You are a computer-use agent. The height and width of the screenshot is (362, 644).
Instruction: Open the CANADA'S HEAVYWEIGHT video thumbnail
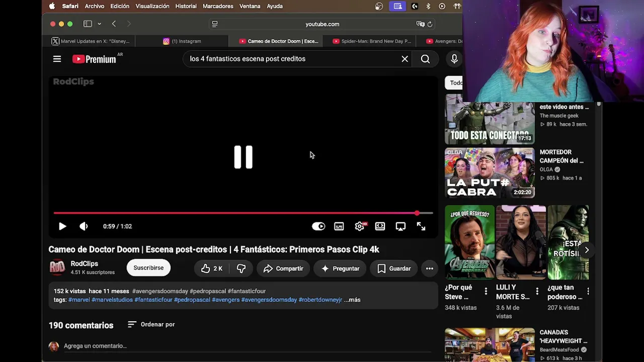point(490,345)
